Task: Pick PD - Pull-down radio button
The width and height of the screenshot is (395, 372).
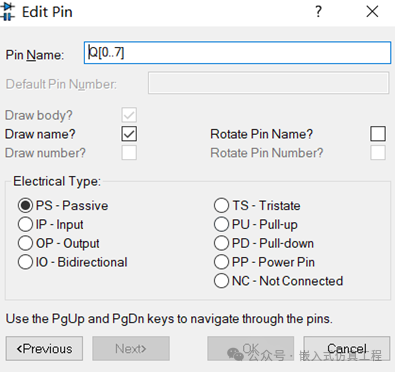Action: pos(221,243)
